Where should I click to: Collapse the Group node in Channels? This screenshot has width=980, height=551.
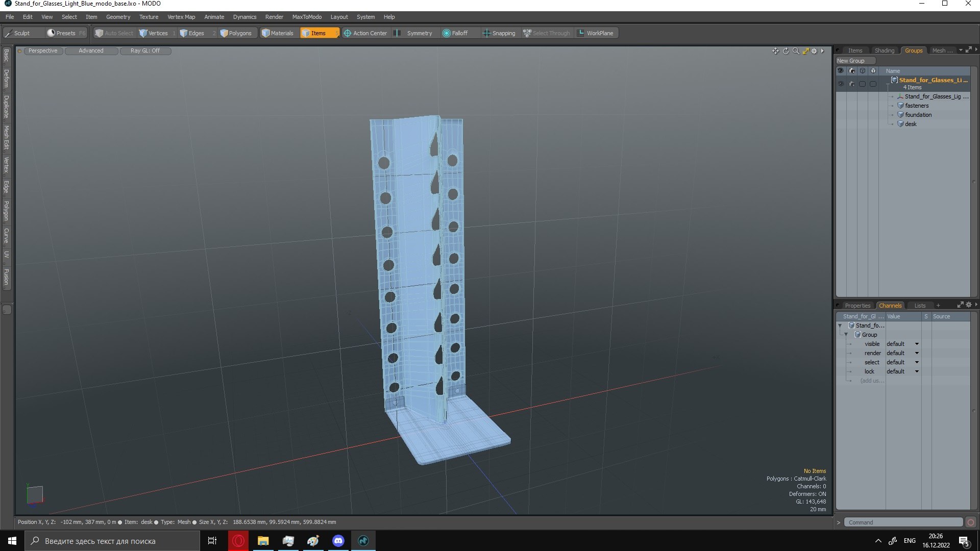pos(846,335)
